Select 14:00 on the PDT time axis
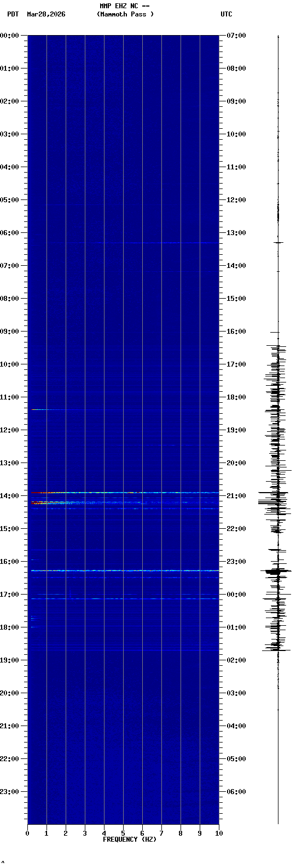302x868 pixels. click(10, 496)
